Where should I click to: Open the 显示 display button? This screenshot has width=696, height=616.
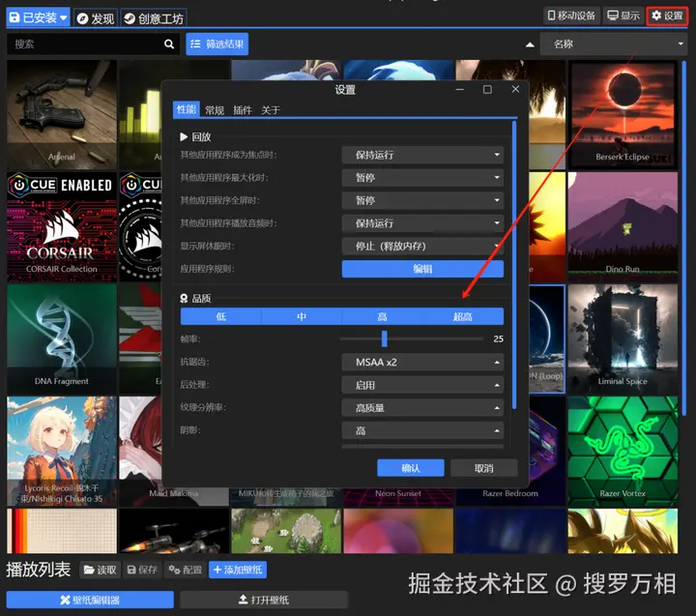(623, 15)
